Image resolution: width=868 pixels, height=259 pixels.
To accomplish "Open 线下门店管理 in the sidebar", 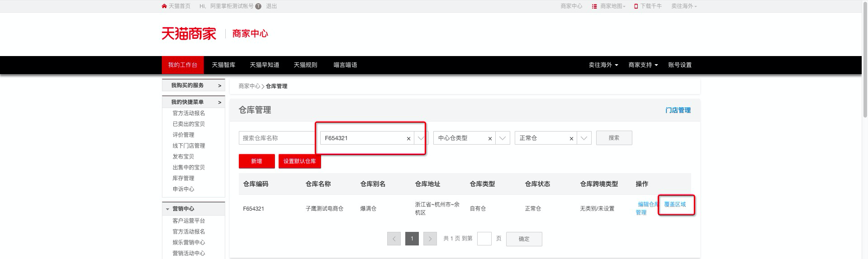I will coord(189,146).
